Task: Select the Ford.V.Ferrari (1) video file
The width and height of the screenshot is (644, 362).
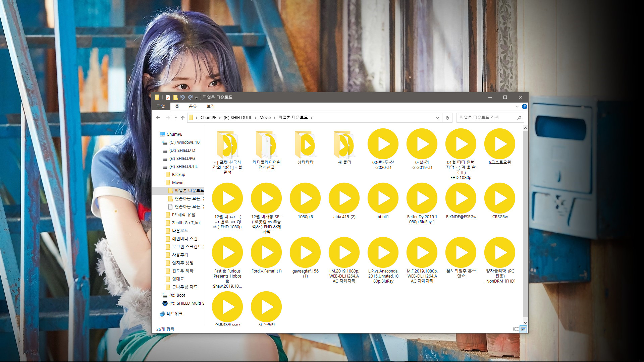Action: (x=267, y=255)
